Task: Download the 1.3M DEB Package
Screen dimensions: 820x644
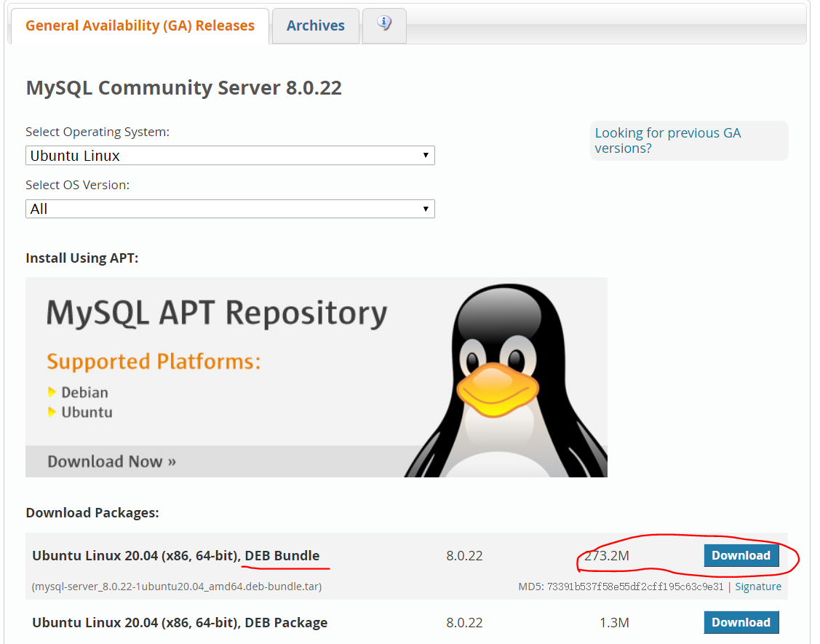Action: click(x=741, y=621)
